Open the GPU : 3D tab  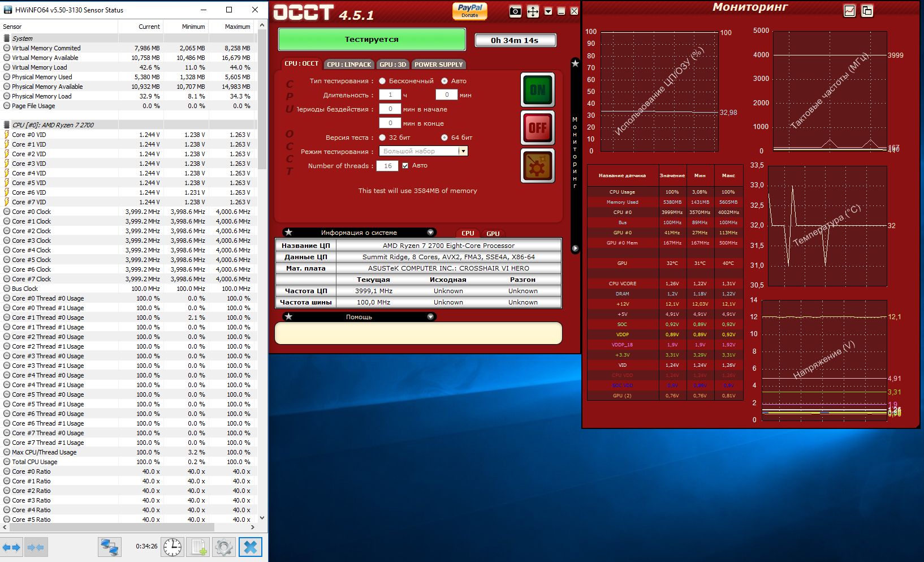pyautogui.click(x=393, y=65)
